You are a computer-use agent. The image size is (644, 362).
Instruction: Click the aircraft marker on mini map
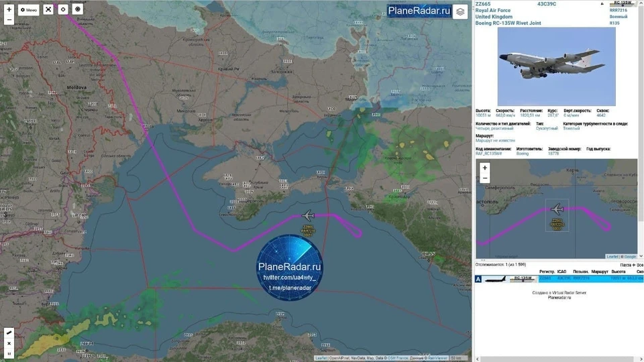pyautogui.click(x=557, y=209)
